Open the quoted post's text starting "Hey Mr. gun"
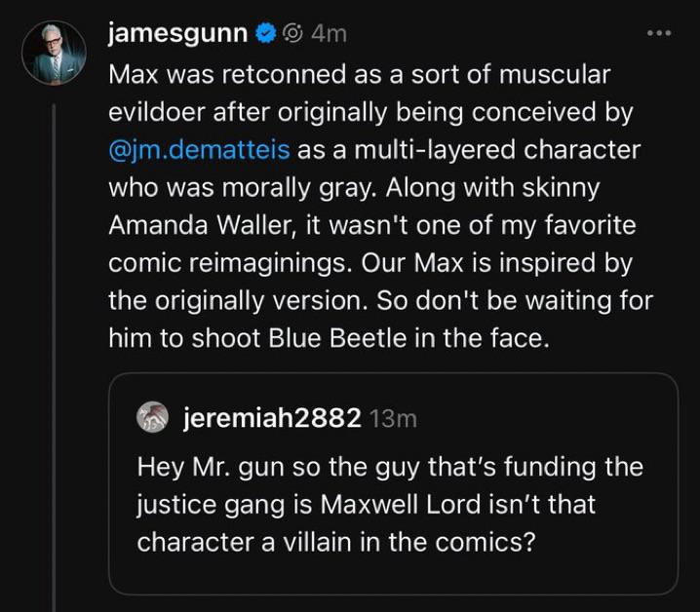The image size is (700, 612). click(x=390, y=467)
